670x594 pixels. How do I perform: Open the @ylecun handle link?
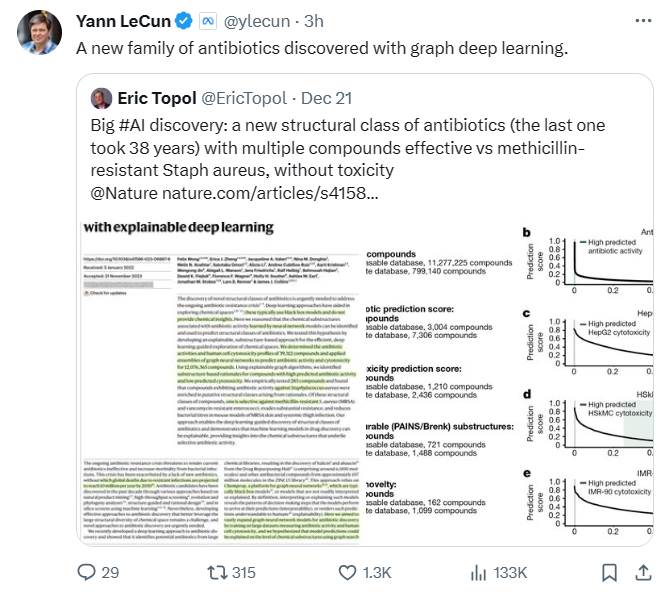pyautogui.click(x=257, y=21)
